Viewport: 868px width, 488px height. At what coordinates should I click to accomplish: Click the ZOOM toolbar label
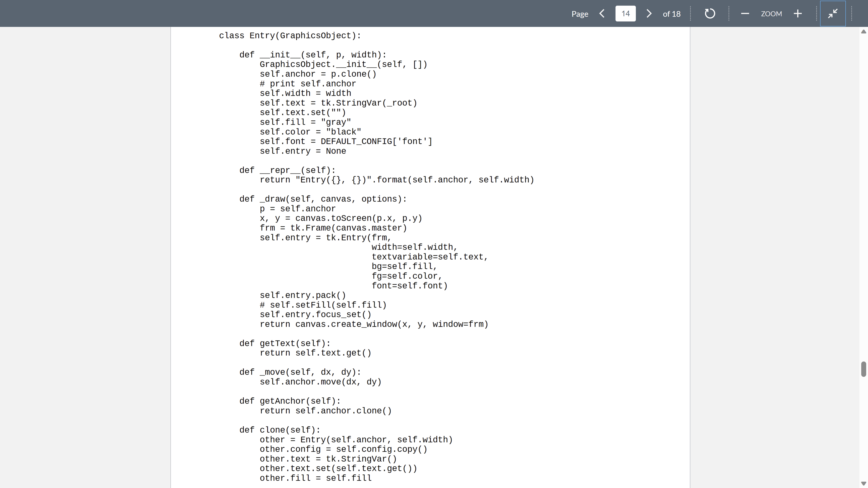pos(772,14)
